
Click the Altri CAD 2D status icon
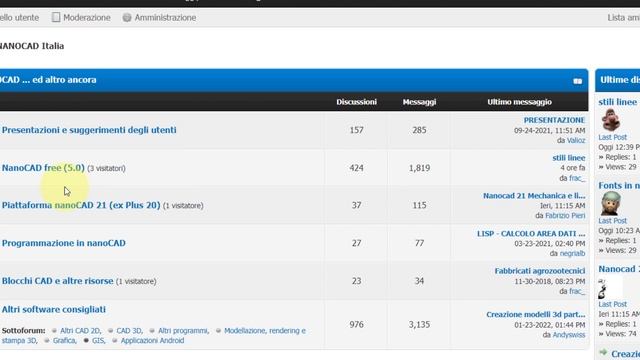[x=54, y=331]
